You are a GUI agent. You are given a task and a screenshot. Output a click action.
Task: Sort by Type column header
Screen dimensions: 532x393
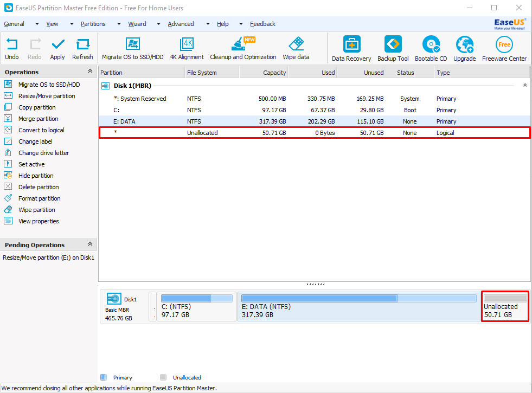tap(482, 73)
